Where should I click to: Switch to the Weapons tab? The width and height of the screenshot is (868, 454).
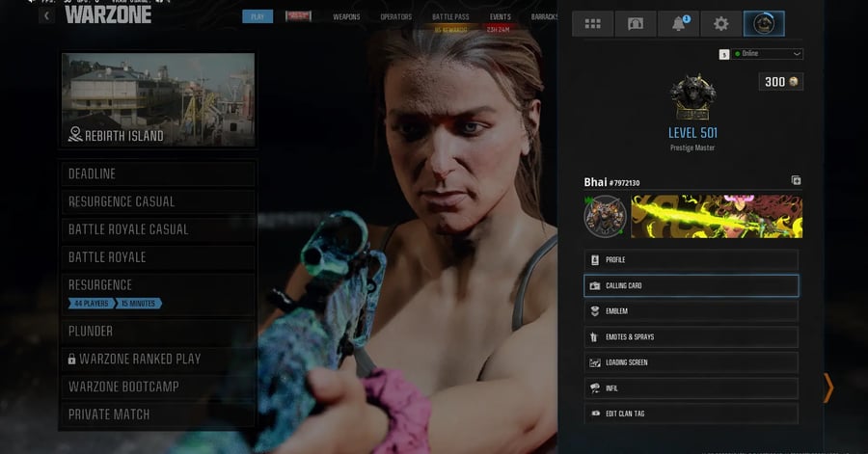[x=346, y=17]
